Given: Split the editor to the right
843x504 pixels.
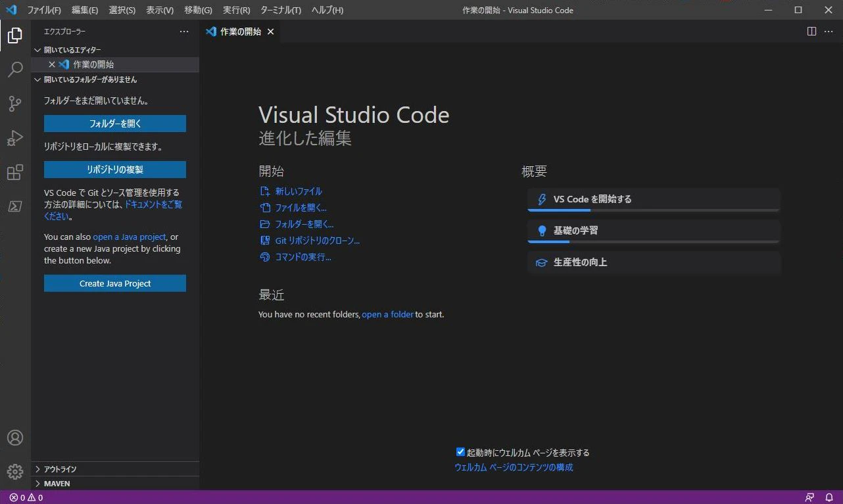Looking at the screenshot, I should 811,32.
